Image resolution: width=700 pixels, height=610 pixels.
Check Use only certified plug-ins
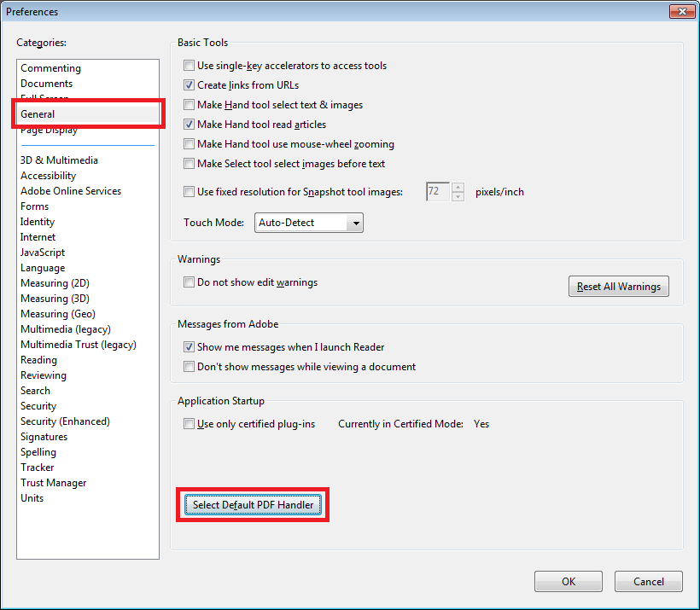(189, 423)
